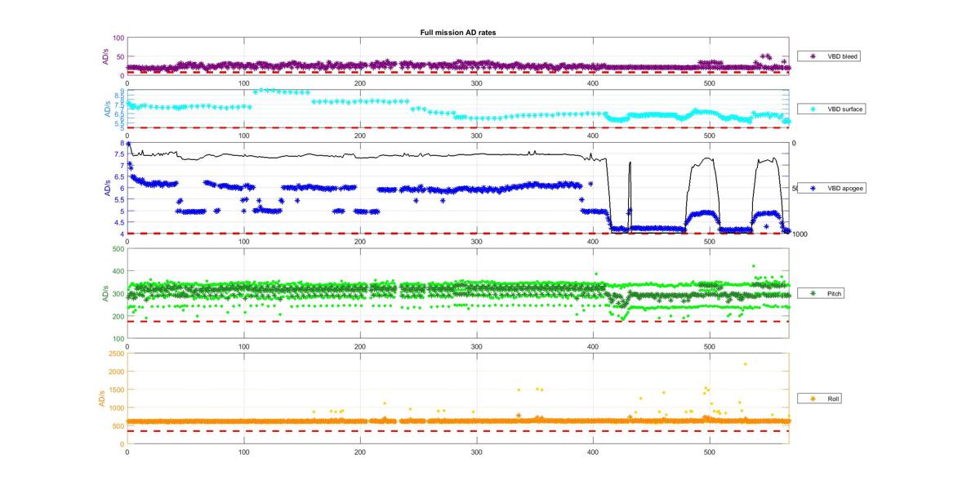Screen dimensions: 980x499
Task: Click the 500 tick on Pitch axis
Action: [118, 248]
